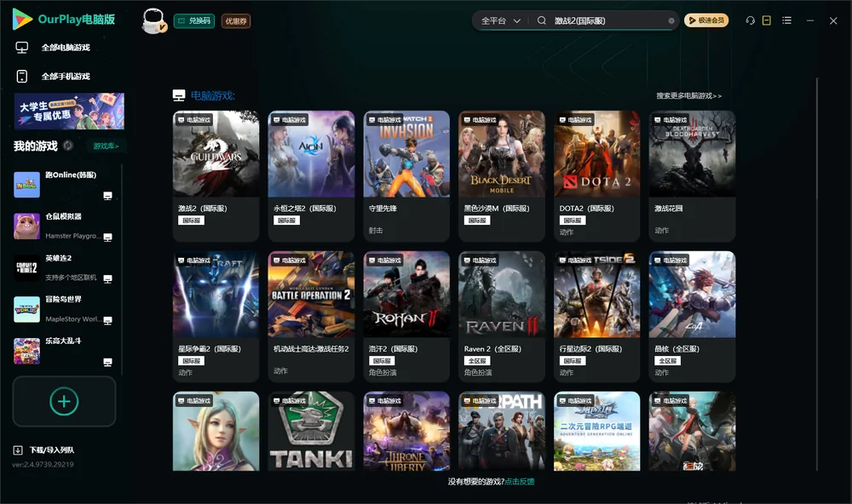
Task: Open the AION 永恒之塔2 game card
Action: tap(311, 176)
